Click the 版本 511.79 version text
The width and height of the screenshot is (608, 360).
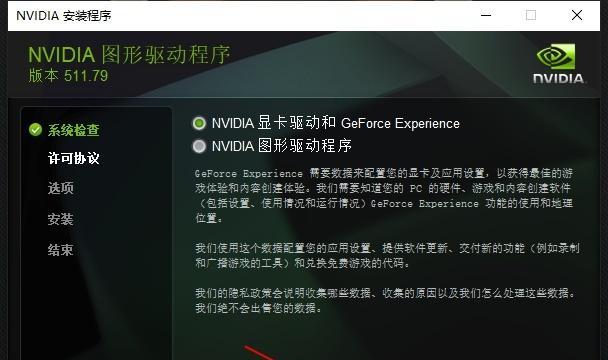point(68,76)
